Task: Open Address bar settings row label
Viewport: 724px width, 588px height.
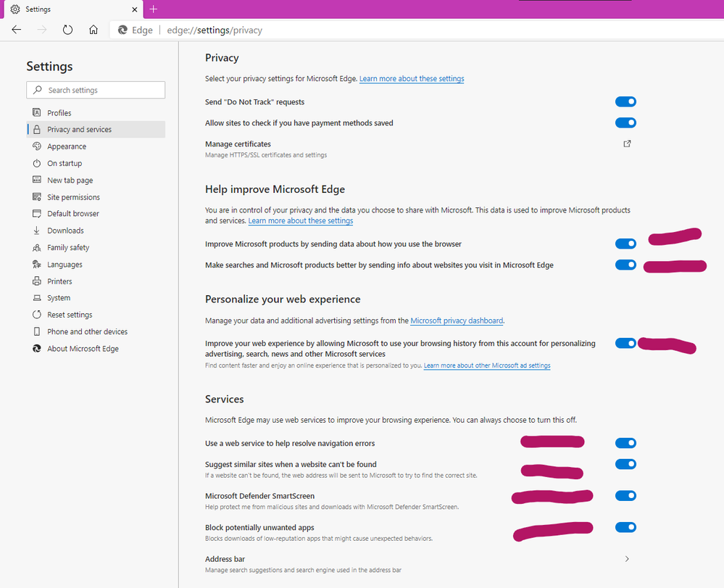Action: (225, 559)
